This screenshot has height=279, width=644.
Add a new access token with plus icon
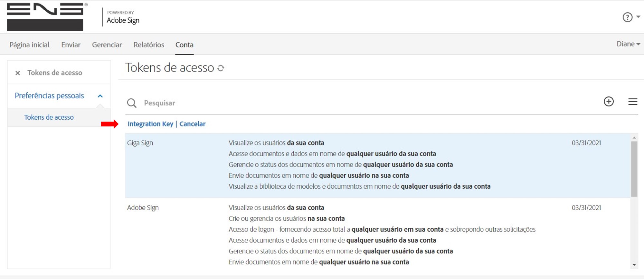609,102
